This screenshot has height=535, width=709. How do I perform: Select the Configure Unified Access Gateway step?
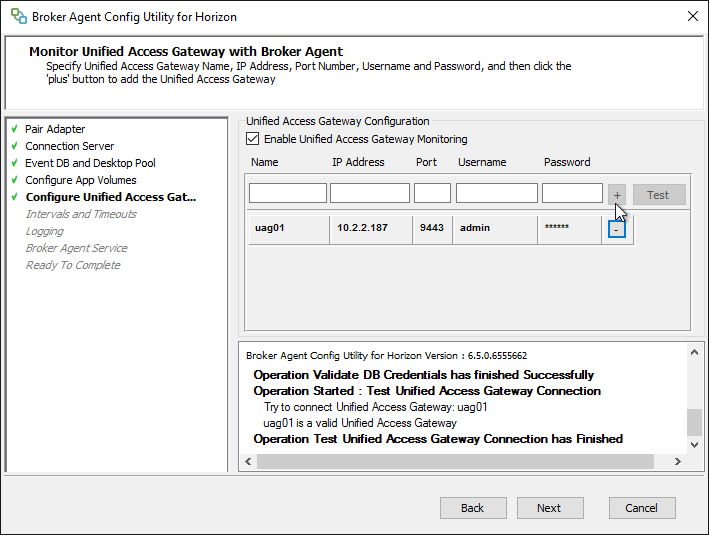point(111,197)
